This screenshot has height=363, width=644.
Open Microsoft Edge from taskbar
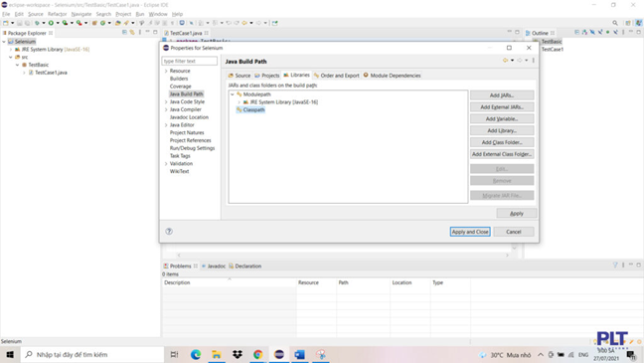click(x=196, y=354)
